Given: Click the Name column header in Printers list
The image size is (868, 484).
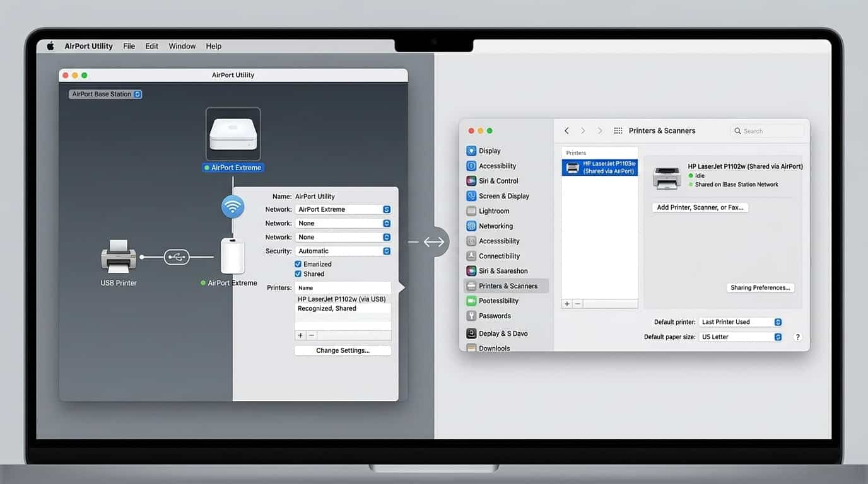Looking at the screenshot, I should [x=343, y=288].
